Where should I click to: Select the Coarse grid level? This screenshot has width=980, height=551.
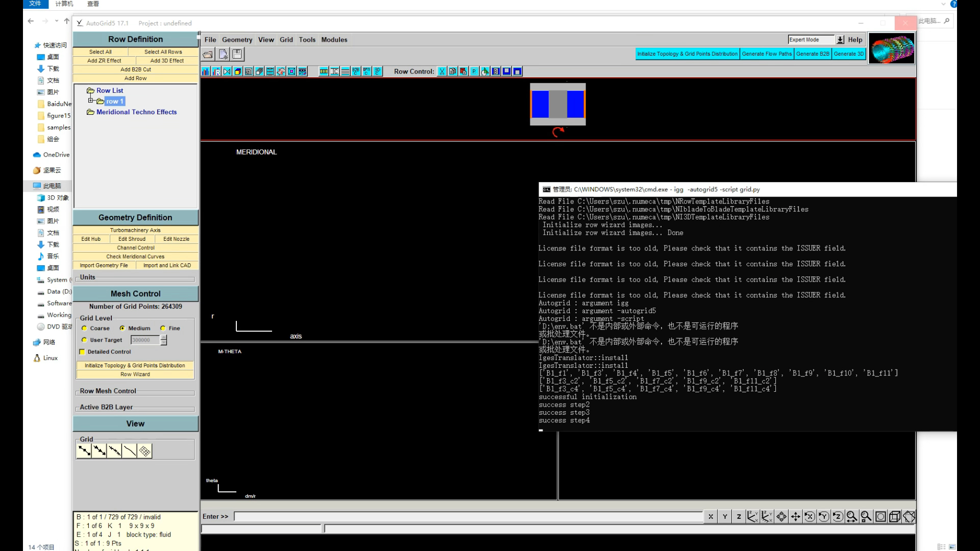click(x=84, y=328)
